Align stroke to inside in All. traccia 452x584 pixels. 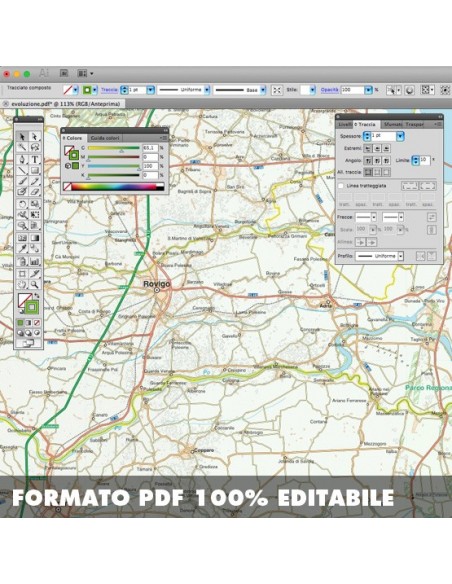click(x=377, y=172)
